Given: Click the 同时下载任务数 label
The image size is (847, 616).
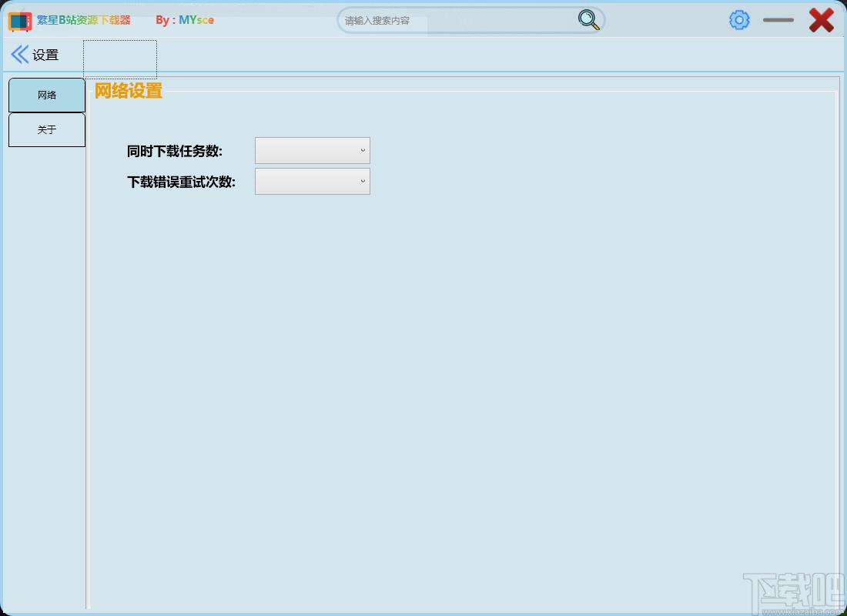Looking at the screenshot, I should pyautogui.click(x=175, y=151).
